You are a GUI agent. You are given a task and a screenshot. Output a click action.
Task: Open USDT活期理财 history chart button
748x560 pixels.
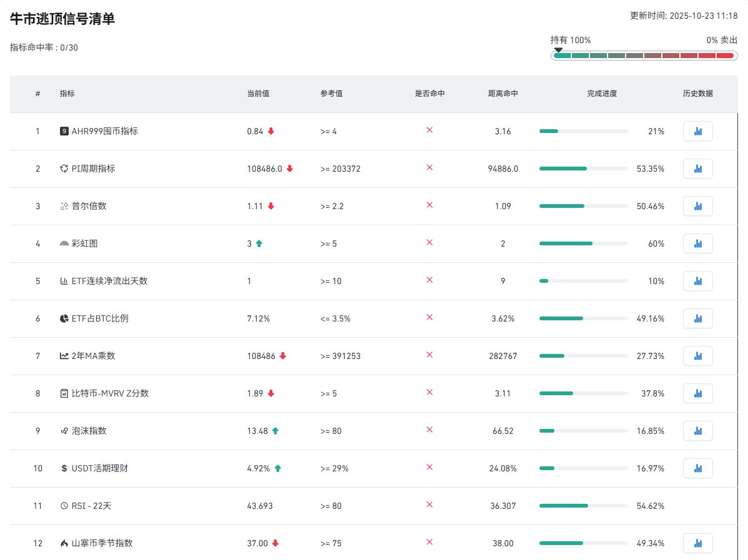point(697,468)
